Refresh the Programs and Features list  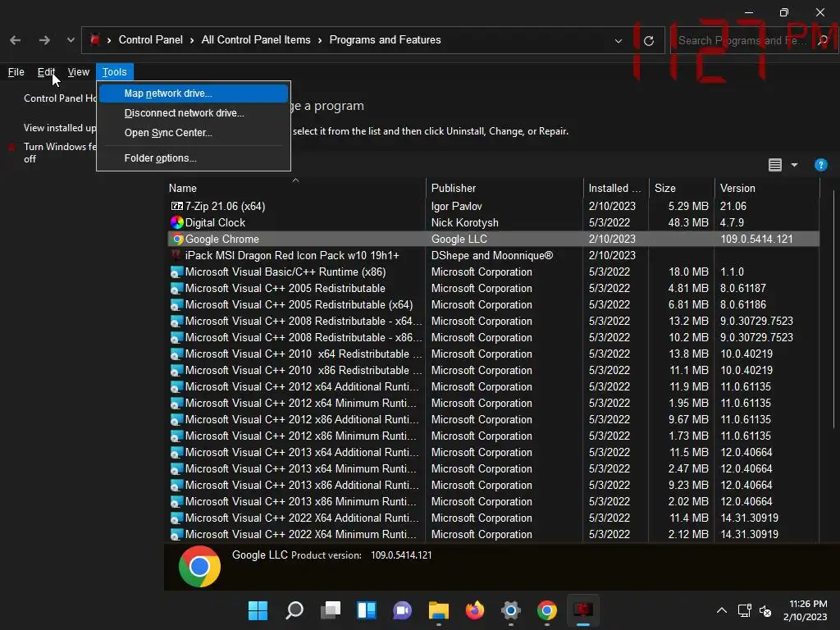click(x=649, y=41)
